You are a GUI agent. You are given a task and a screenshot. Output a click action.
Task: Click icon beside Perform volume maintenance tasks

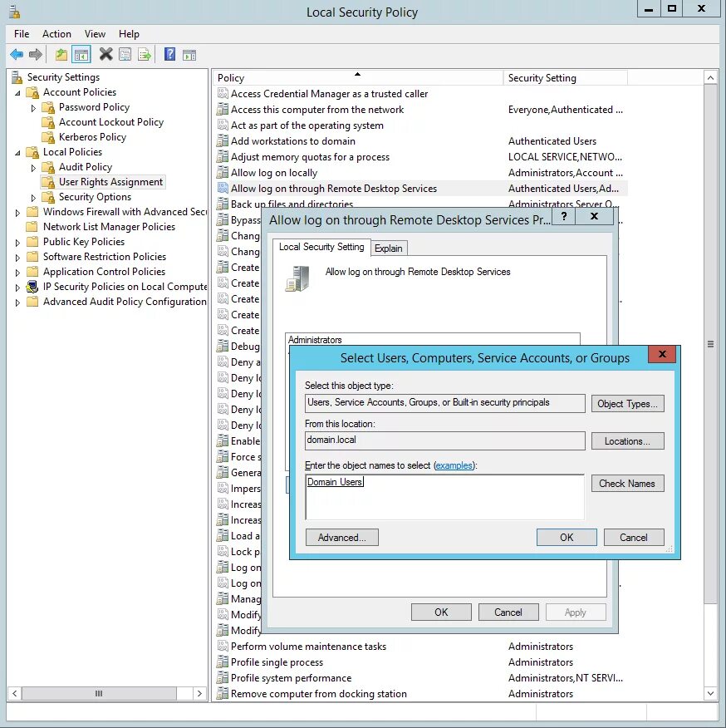[223, 646]
